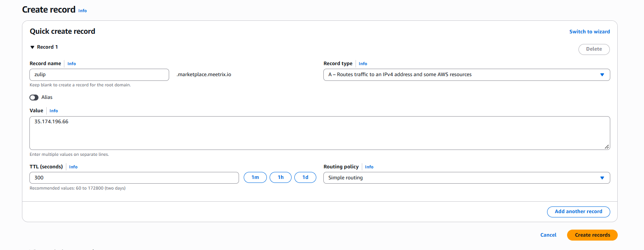This screenshot has height=250, width=644.
Task: Open the Routing policy dropdown
Action: point(467,178)
